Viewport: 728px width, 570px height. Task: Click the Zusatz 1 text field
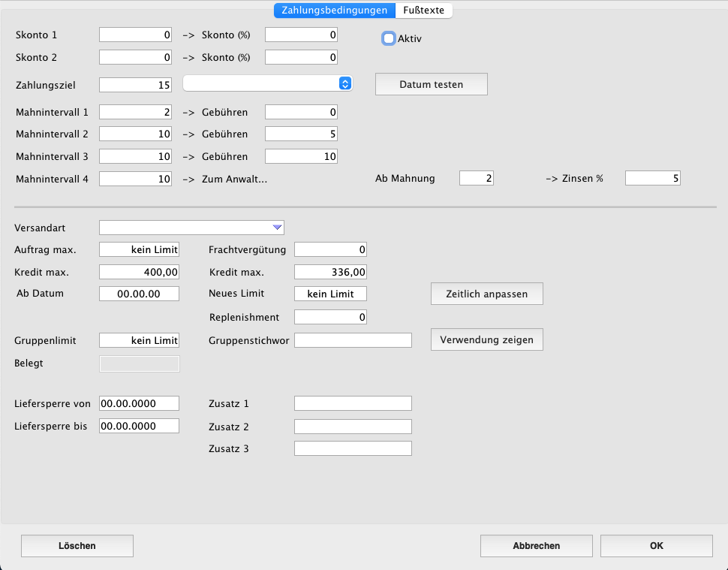353,403
